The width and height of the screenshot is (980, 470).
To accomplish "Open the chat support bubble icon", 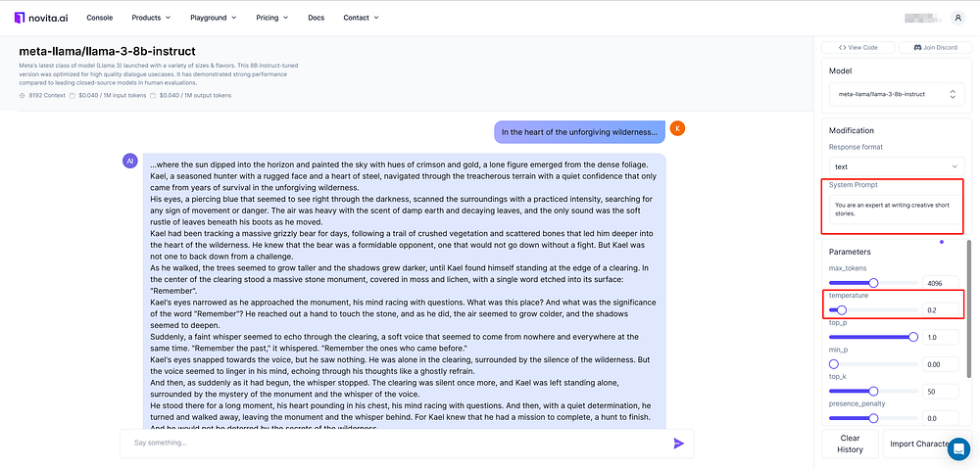I will tap(958, 448).
